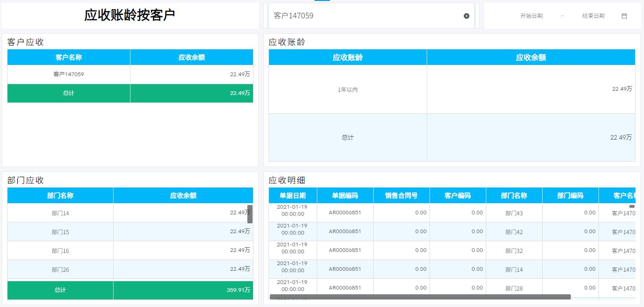Sort by the 单据日期 column header
The width and height of the screenshot is (644, 307).
pyautogui.click(x=293, y=195)
